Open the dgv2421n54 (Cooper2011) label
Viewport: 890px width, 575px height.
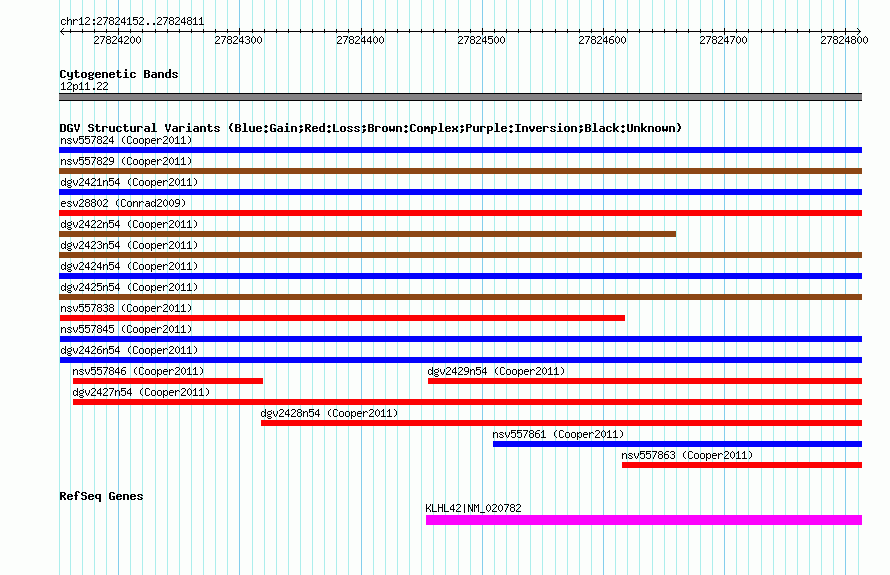coord(129,182)
